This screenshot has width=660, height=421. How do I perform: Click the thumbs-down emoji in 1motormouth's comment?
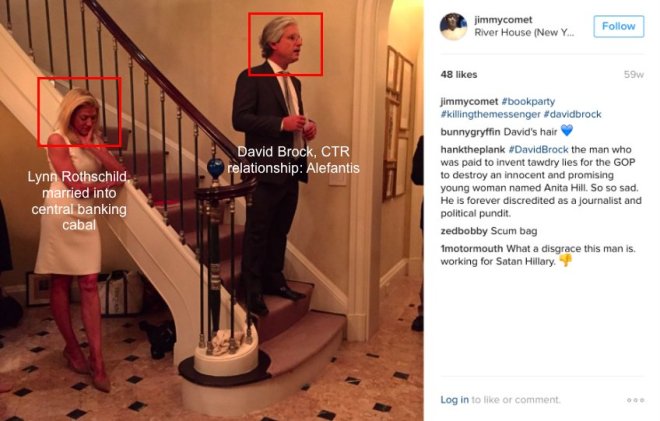click(x=566, y=261)
